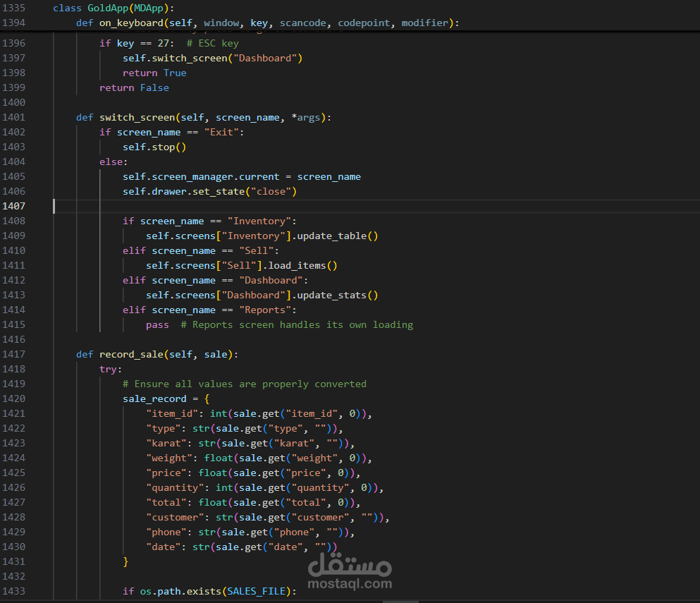The image size is (700, 603).
Task: Click the "Sell" string in the elif condition on line 1410
Action: 257,250
